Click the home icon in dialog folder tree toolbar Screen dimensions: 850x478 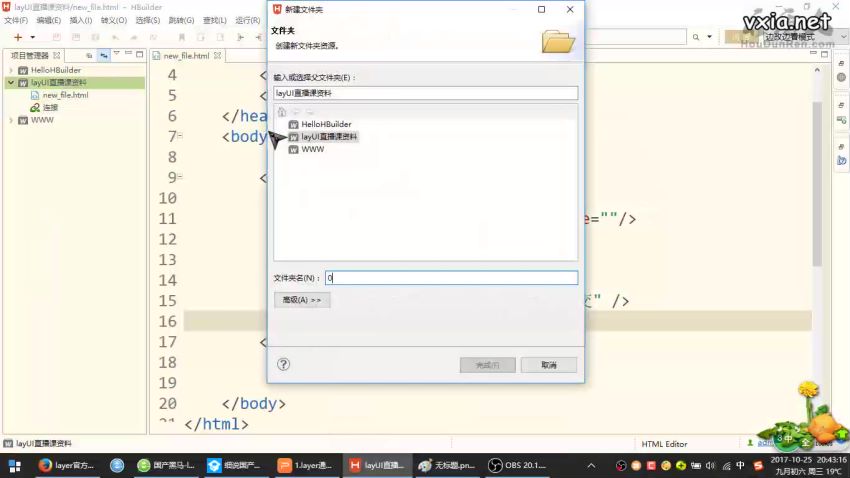tap(282, 112)
